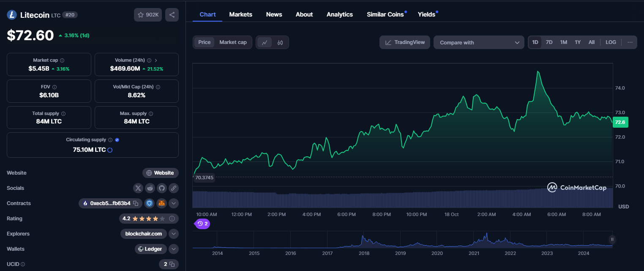644x271 pixels.
Task: Open the purple history events badge showing 2
Action: coord(202,224)
